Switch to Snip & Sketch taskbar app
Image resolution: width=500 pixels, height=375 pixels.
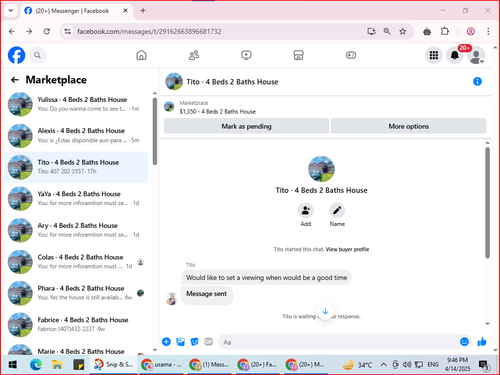coord(113,364)
